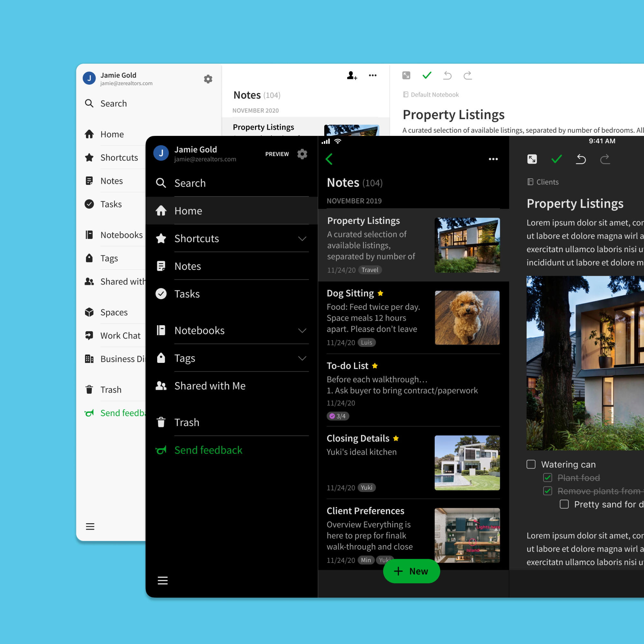644x644 pixels.
Task: Select Tasks in the dark sidebar
Action: (187, 294)
